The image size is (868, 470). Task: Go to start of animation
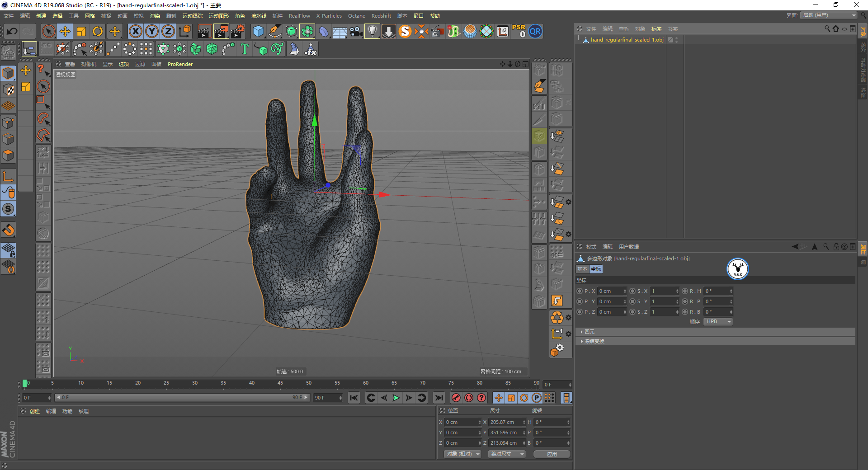pos(354,398)
